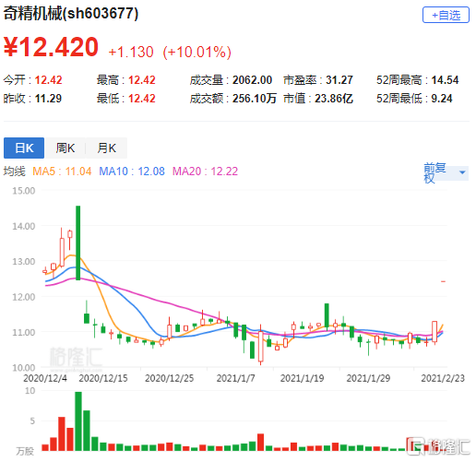The image size is (476, 462).
Task: Click the 最高 high price value
Action: click(142, 80)
